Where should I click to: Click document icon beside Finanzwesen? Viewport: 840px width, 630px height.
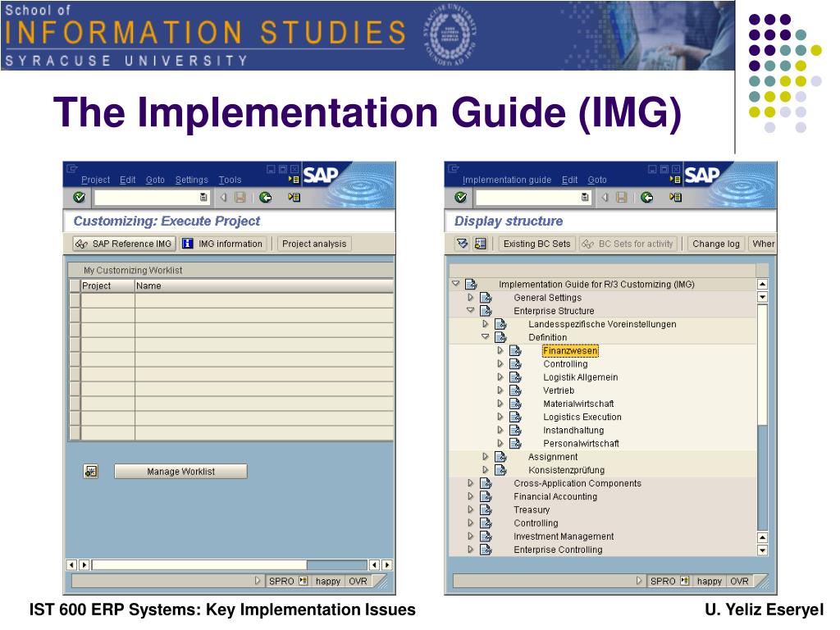515,351
